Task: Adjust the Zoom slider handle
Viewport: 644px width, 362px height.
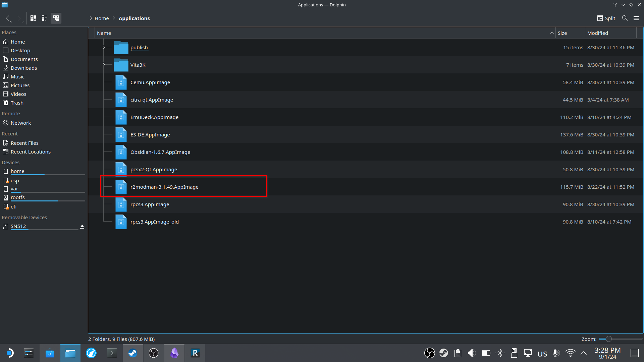Action: pyautogui.click(x=608, y=339)
